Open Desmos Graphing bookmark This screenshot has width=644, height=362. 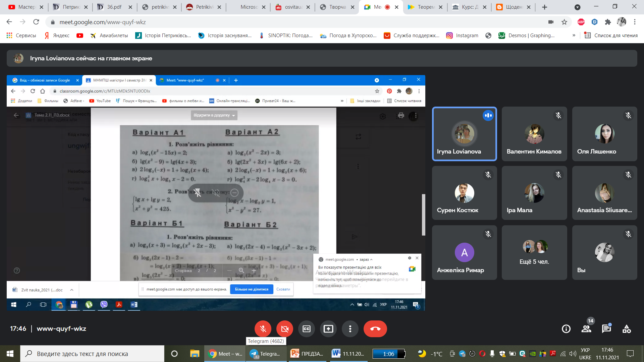click(527, 36)
